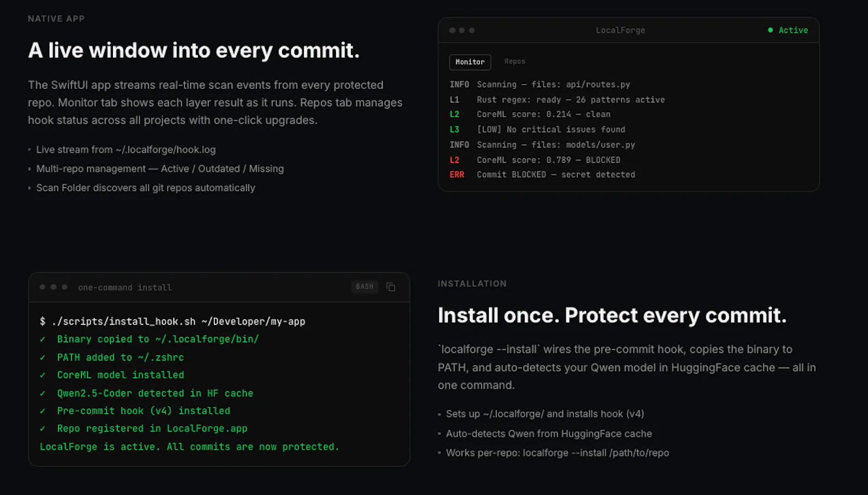Click the NATIVE APP section label

coord(56,18)
